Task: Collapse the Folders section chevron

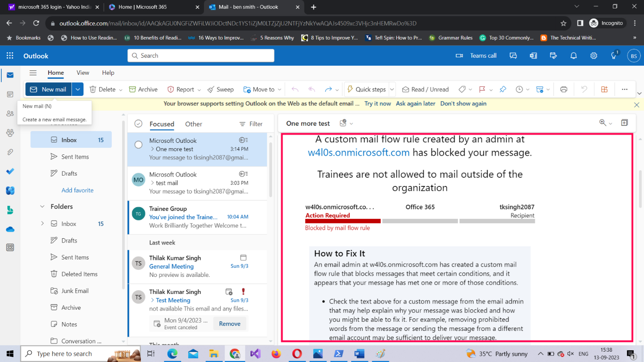Action: (42, 207)
